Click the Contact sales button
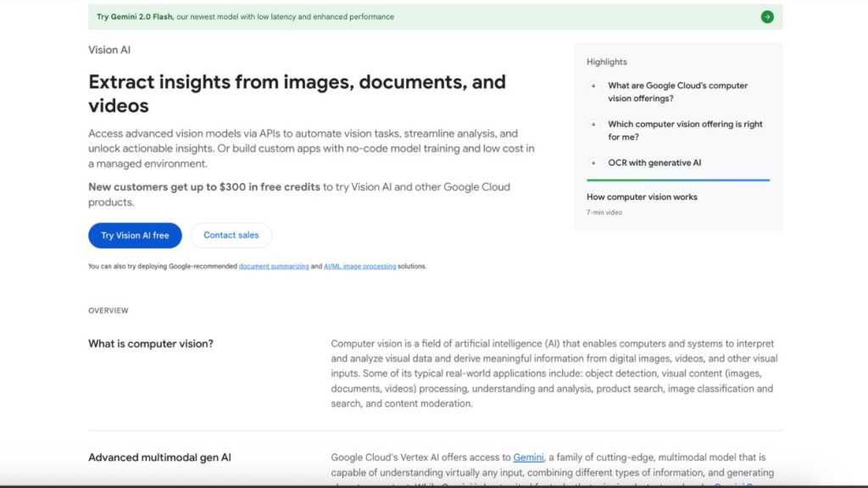Screen dimensions: 868x488 click(x=231, y=236)
